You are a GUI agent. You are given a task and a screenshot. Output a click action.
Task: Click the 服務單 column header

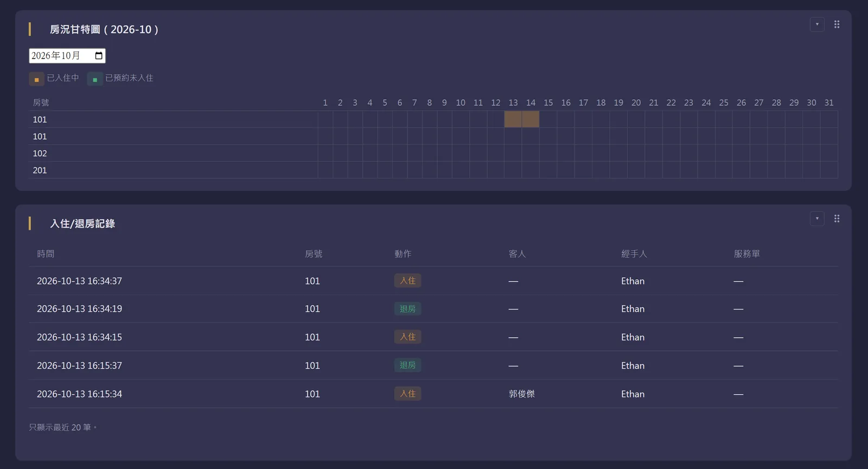pyautogui.click(x=747, y=254)
